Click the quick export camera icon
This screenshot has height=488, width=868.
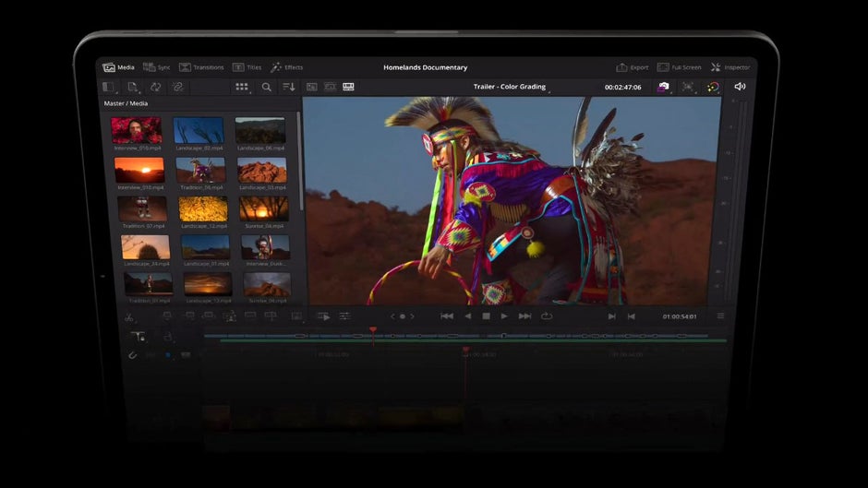tap(663, 87)
